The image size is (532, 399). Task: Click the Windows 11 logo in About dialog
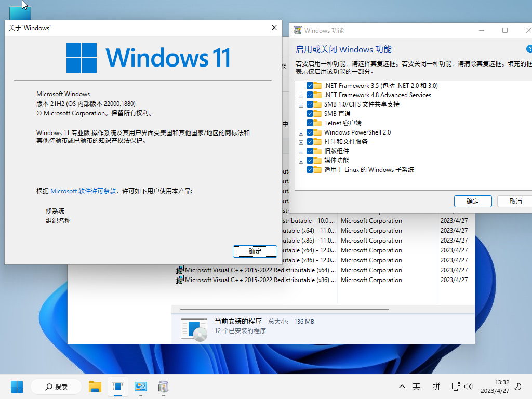[x=149, y=58]
